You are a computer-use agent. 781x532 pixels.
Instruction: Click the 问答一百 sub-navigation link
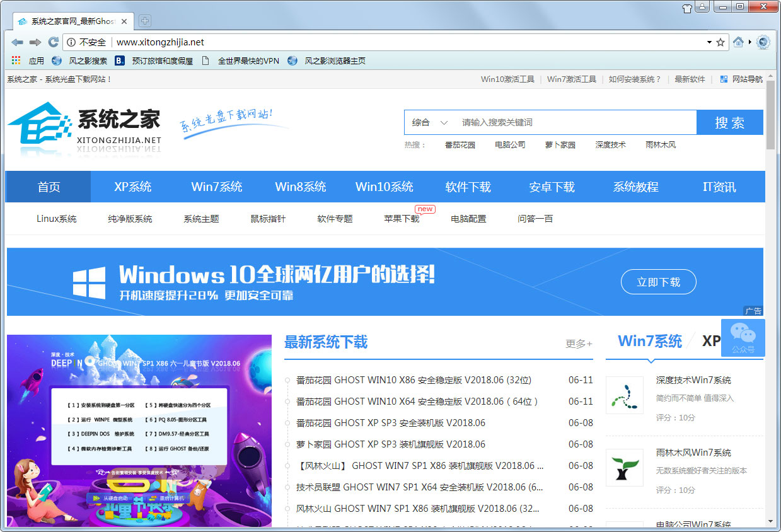click(535, 219)
